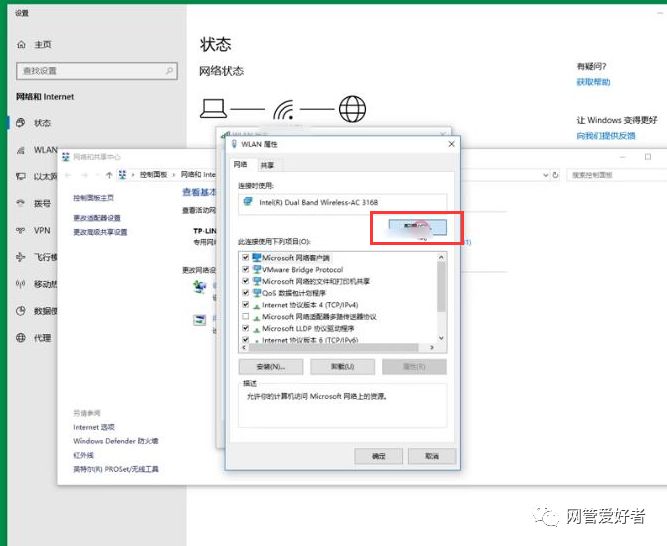
Task: Click back arrow in Network Sharing Center window
Action: (x=68, y=175)
